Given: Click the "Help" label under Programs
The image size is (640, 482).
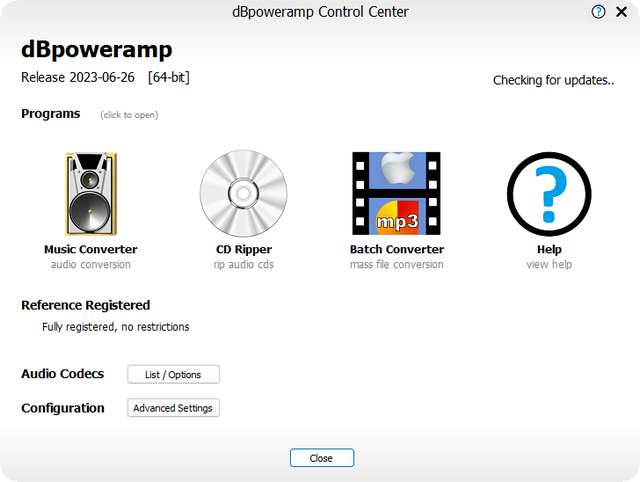Looking at the screenshot, I should [x=549, y=250].
